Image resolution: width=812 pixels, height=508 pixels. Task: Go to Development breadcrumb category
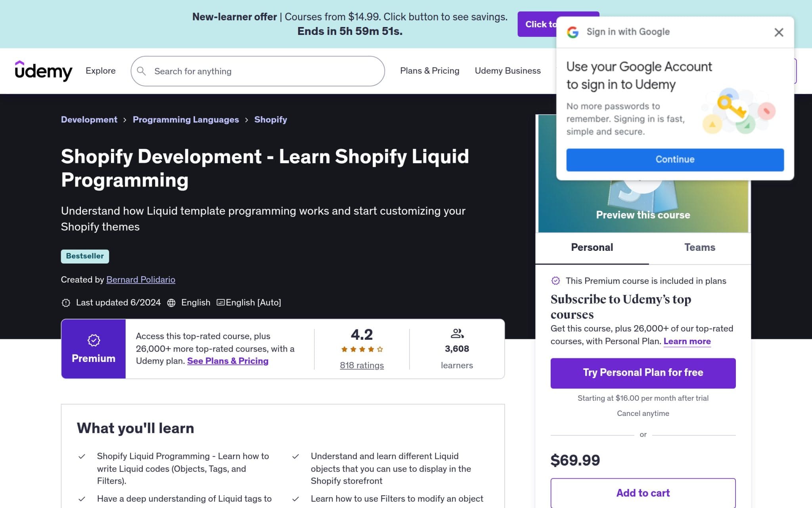(x=89, y=119)
